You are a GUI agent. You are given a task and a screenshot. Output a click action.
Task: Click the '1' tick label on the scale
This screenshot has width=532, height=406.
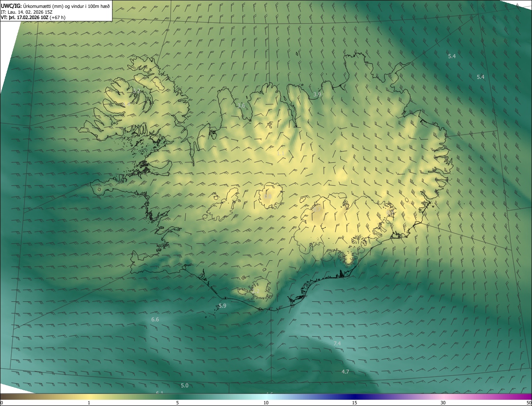[x=89, y=403]
